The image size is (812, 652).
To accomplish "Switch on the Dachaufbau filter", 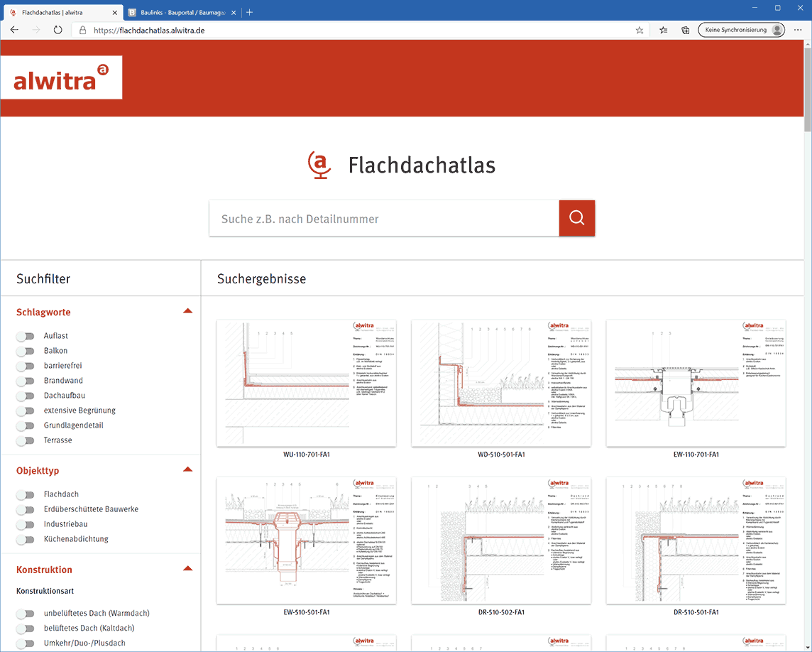I will click(x=25, y=396).
